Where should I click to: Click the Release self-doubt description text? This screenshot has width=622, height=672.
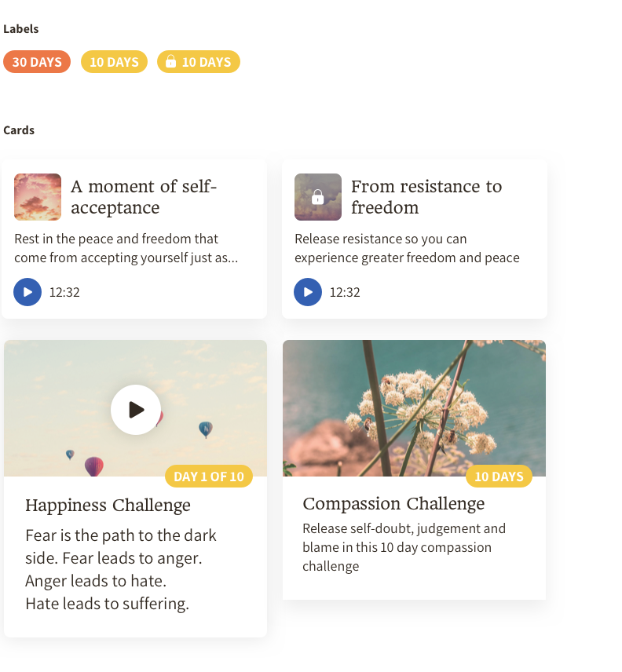coord(404,547)
